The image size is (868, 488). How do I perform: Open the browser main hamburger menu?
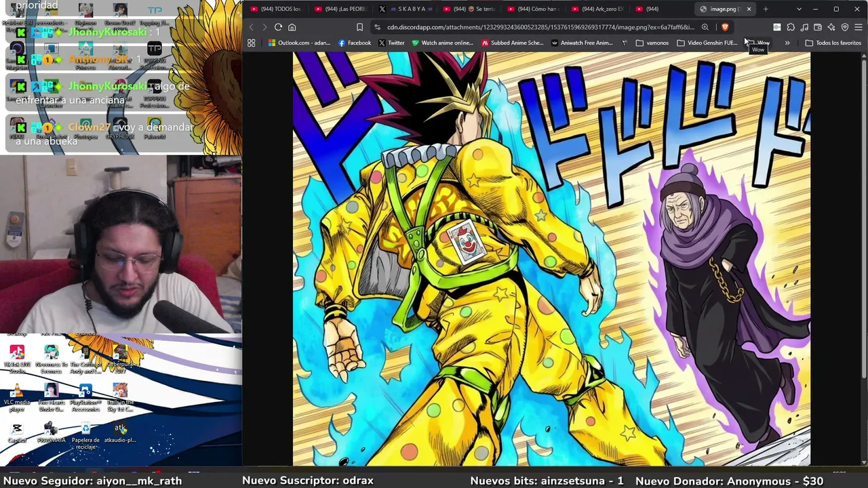click(859, 27)
